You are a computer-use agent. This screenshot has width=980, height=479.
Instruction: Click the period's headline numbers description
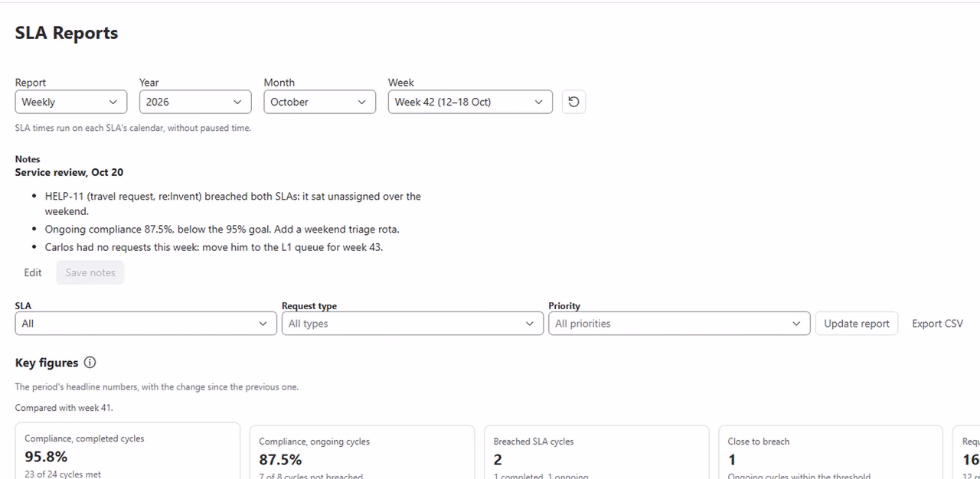pyautogui.click(x=157, y=387)
